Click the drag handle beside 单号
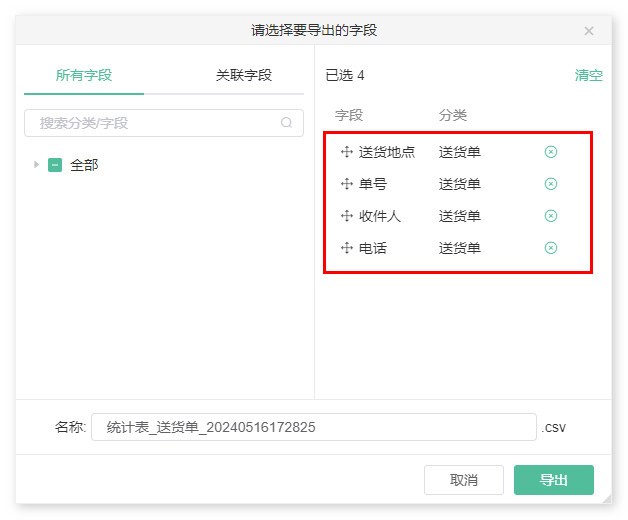Image resolution: width=628 pixels, height=520 pixels. 346,184
